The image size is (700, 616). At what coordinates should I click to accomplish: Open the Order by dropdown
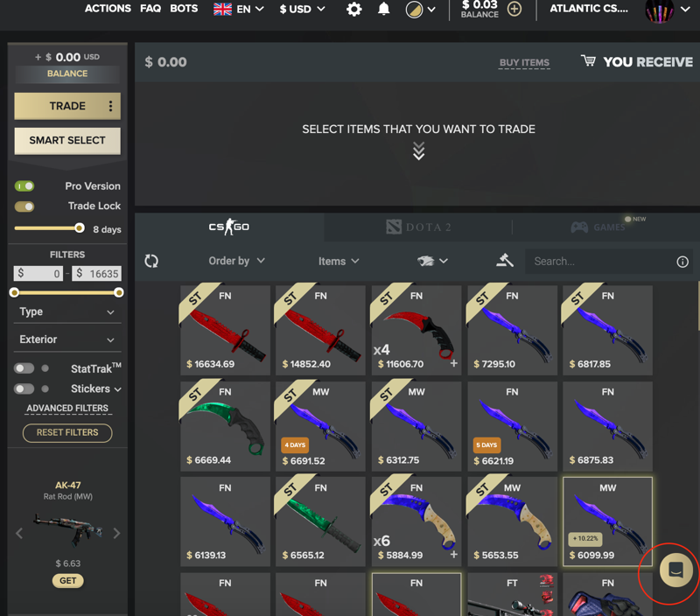click(236, 261)
